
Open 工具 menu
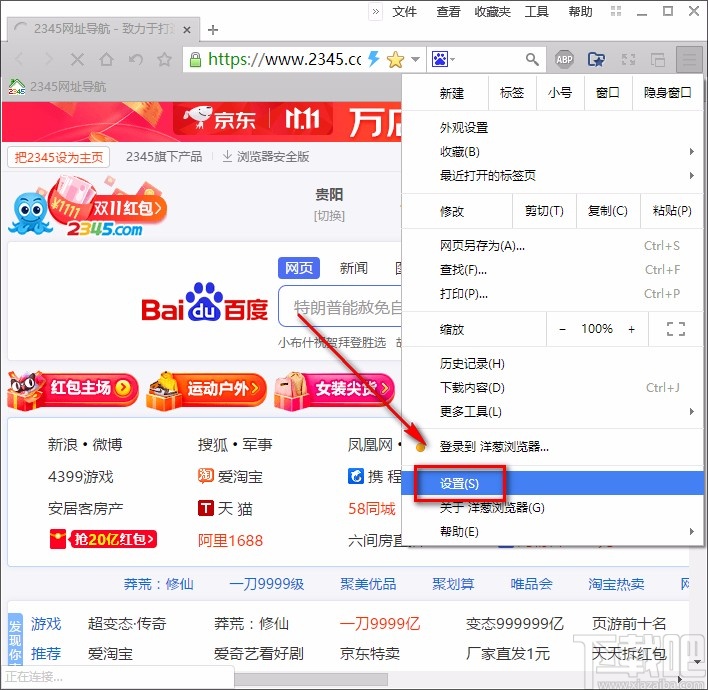[536, 11]
